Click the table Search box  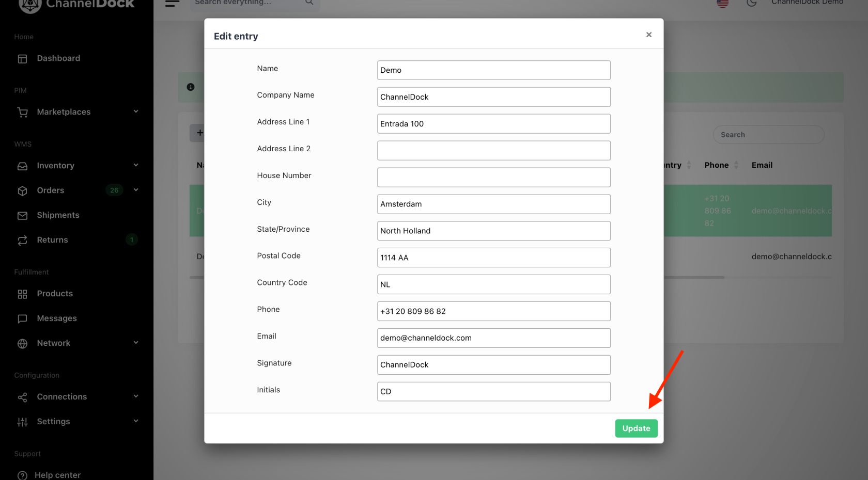pos(769,135)
